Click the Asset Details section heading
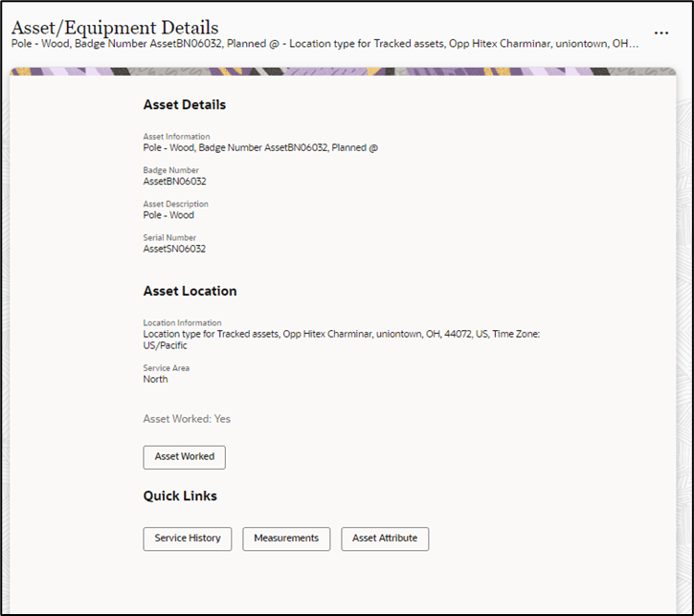The height and width of the screenshot is (616, 694). click(x=185, y=105)
